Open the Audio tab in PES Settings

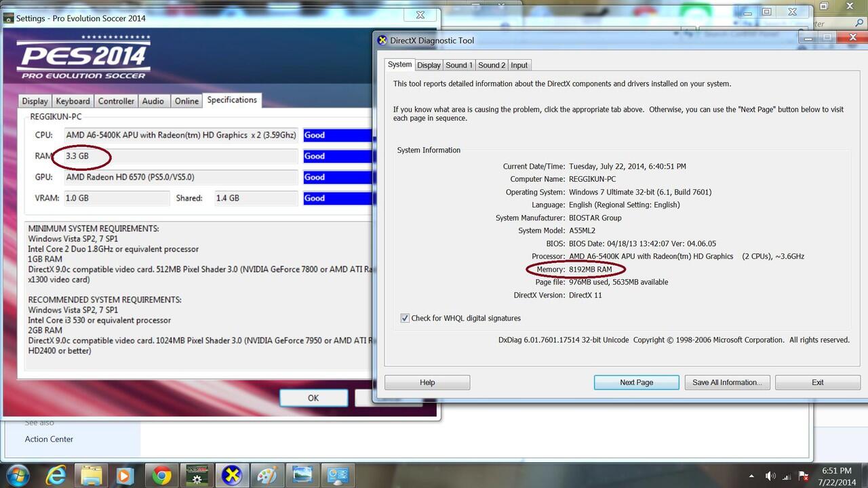pyautogui.click(x=153, y=101)
